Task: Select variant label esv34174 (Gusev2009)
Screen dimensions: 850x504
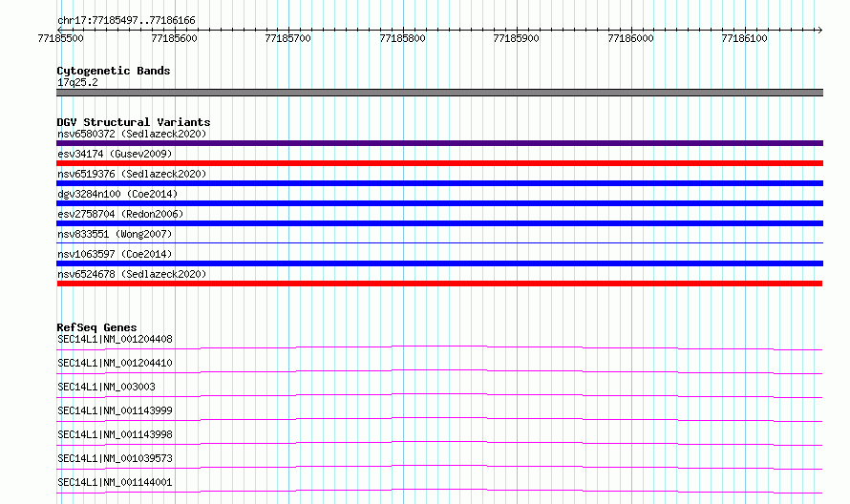Action: tap(115, 154)
